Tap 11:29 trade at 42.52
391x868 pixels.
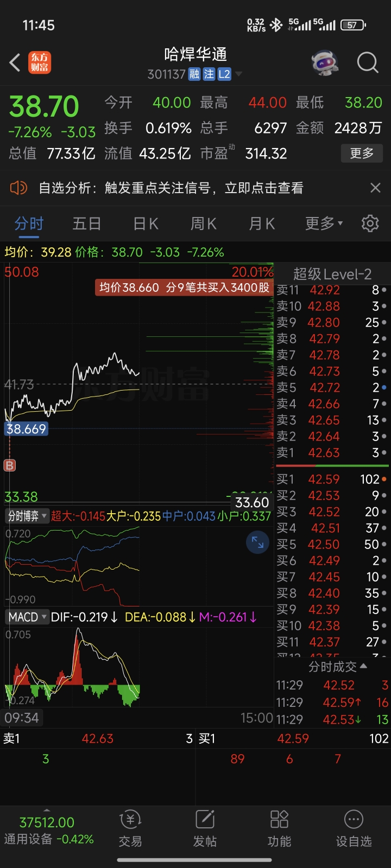tap(332, 686)
